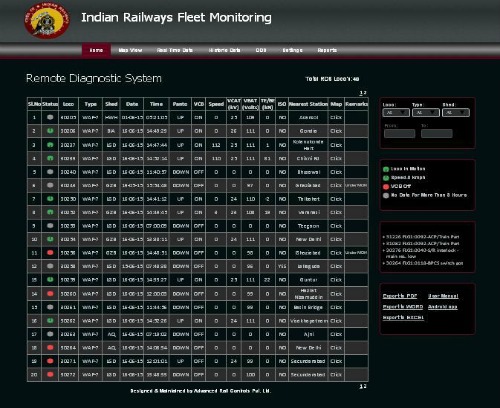Click green status icon for loco 30262

50,321
